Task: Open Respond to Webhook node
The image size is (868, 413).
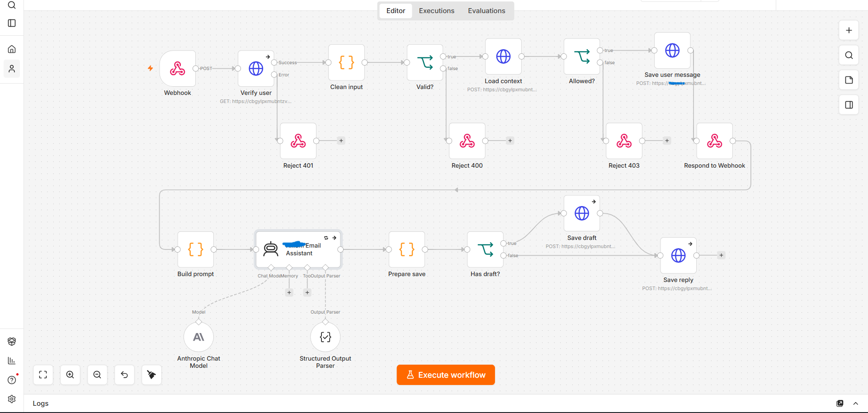Action: click(x=714, y=141)
